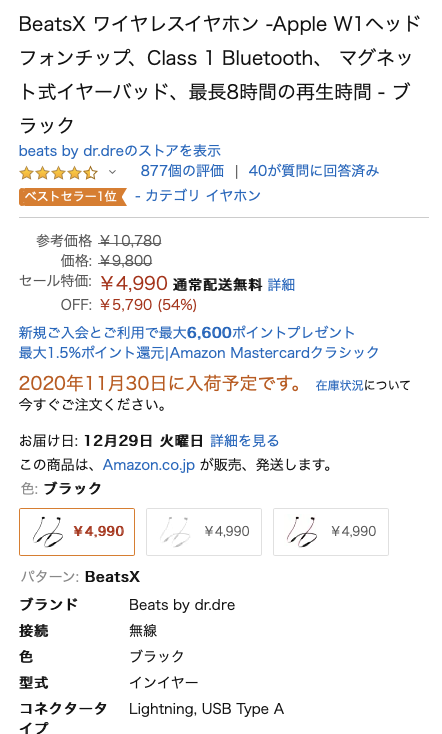Click 詳細 next to 通常配送無料

click(x=281, y=284)
